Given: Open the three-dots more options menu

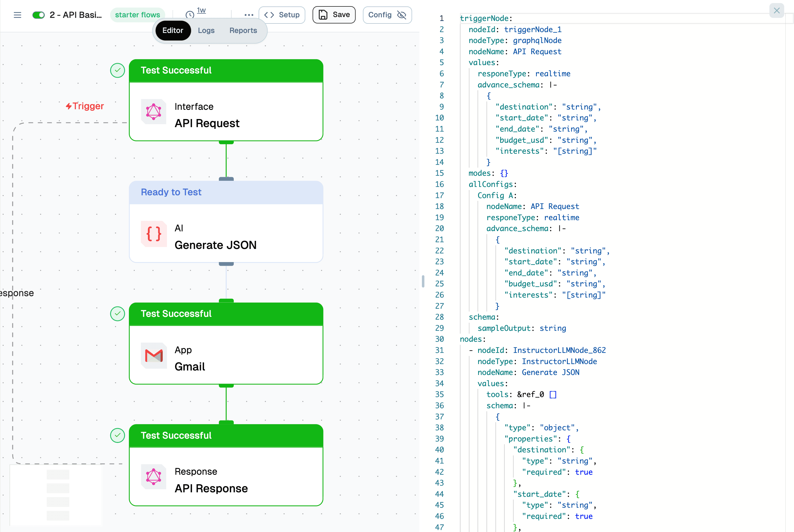Looking at the screenshot, I should pyautogui.click(x=249, y=15).
